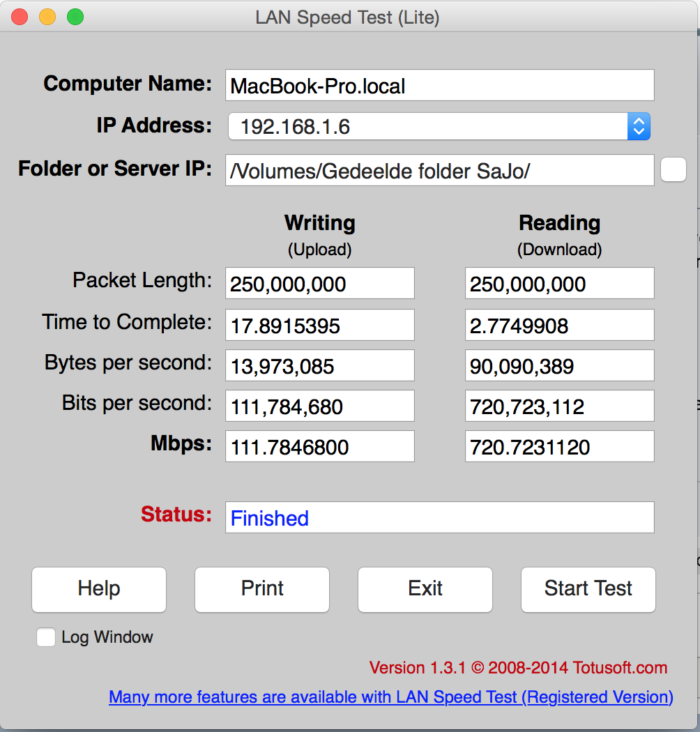Image resolution: width=700 pixels, height=732 pixels.
Task: Click the Reading Mbps result field
Action: 559,447
